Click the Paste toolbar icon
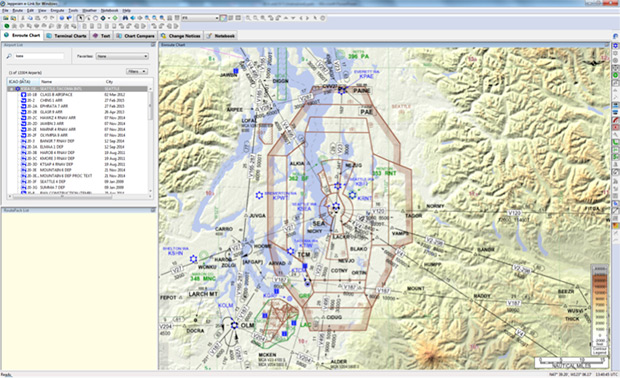Image resolution: width=620 pixels, height=378 pixels. coord(38,18)
